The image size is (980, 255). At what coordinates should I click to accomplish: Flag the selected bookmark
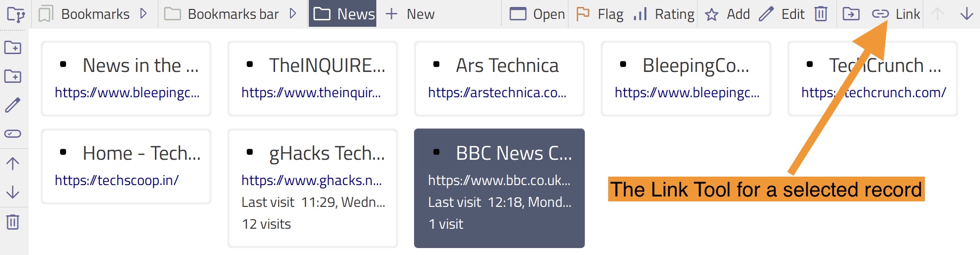pos(600,14)
